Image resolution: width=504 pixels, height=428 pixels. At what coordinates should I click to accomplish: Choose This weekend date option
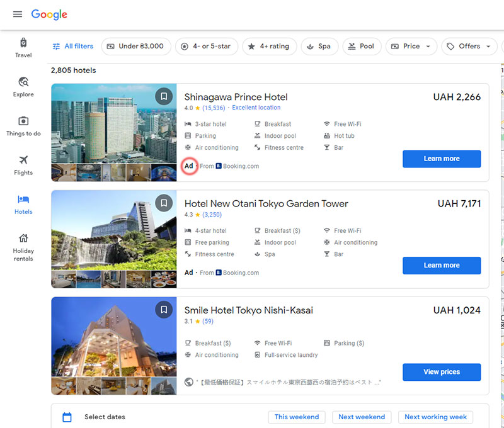point(297,417)
